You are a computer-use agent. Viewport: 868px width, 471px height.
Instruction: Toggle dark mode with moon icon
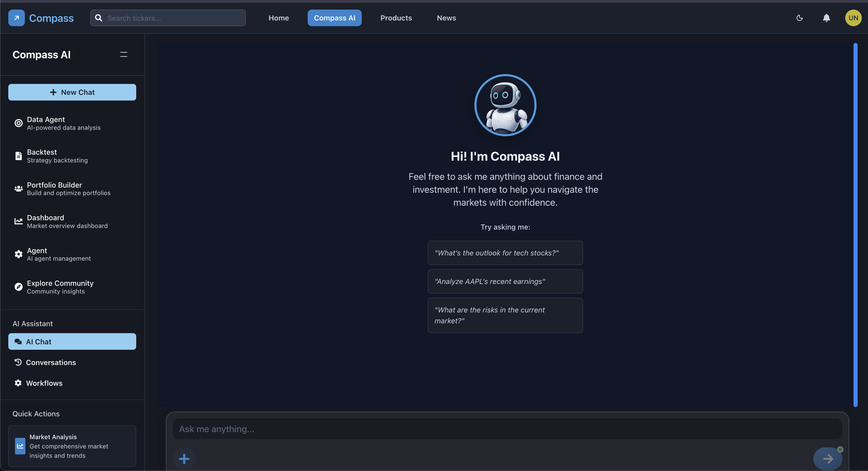tap(800, 18)
